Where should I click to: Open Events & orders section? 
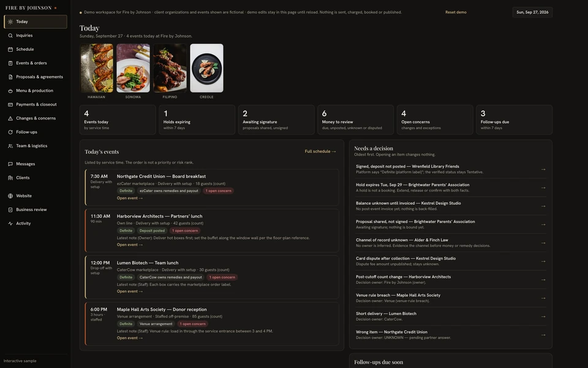(36, 63)
